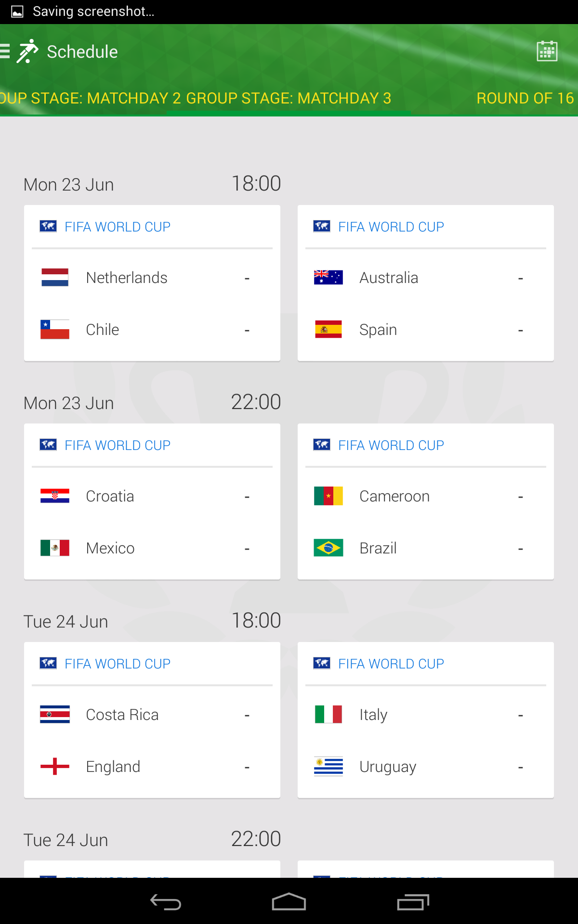Open the Croatia team row
This screenshot has width=578, height=924.
click(x=152, y=496)
